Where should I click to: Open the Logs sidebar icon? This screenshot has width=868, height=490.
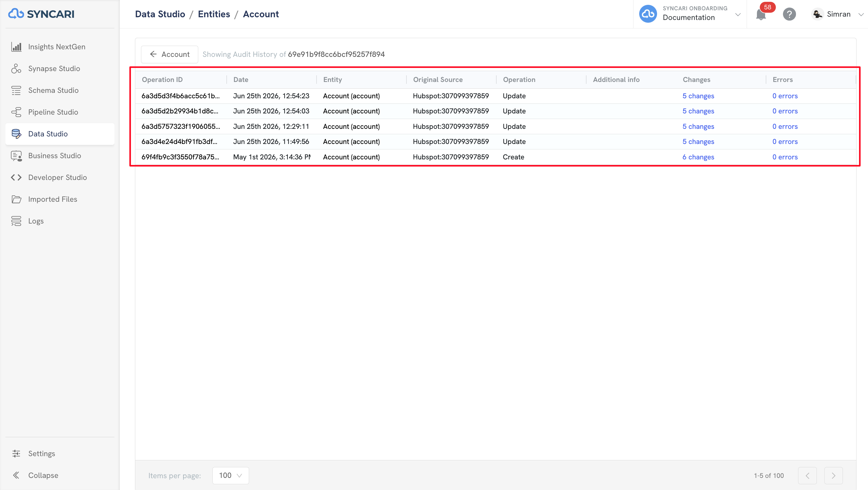(x=16, y=221)
